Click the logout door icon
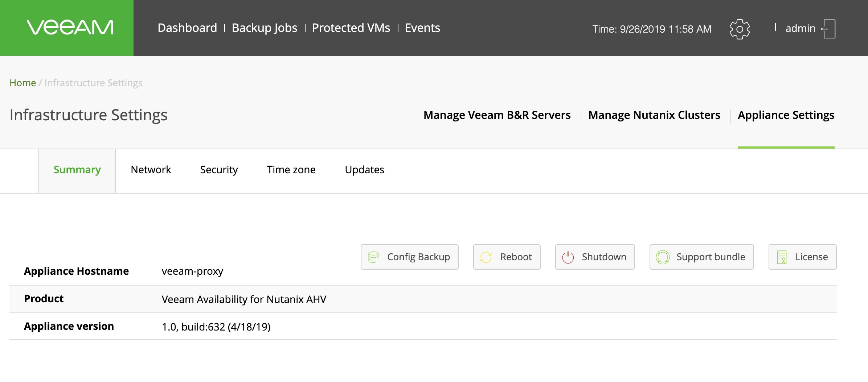Screen dimensions: 868x382 [x=828, y=29]
